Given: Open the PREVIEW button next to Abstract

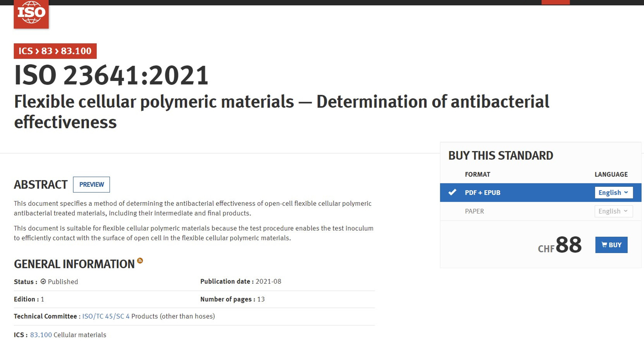Looking at the screenshot, I should pyautogui.click(x=91, y=184).
